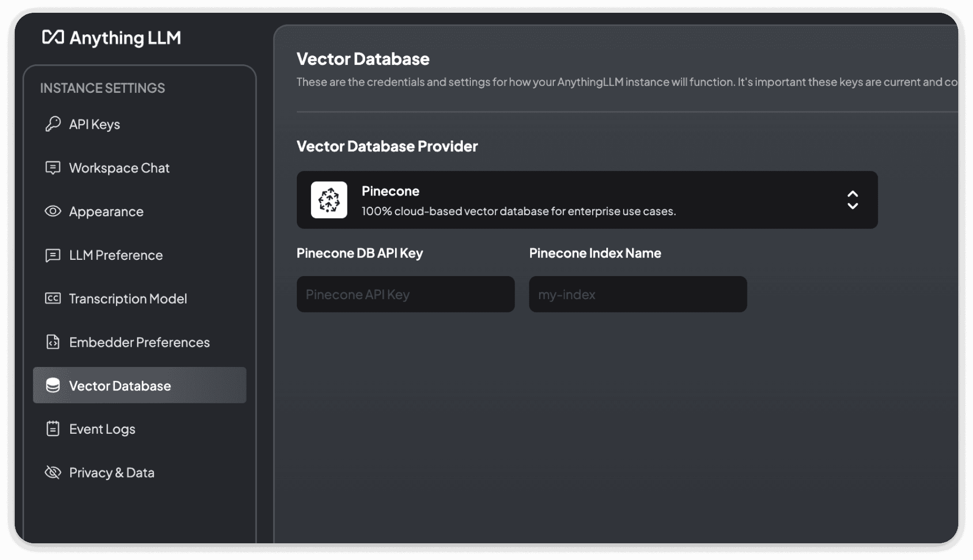This screenshot has width=973, height=560.
Task: Open Privacy and Data settings
Action: click(x=112, y=472)
